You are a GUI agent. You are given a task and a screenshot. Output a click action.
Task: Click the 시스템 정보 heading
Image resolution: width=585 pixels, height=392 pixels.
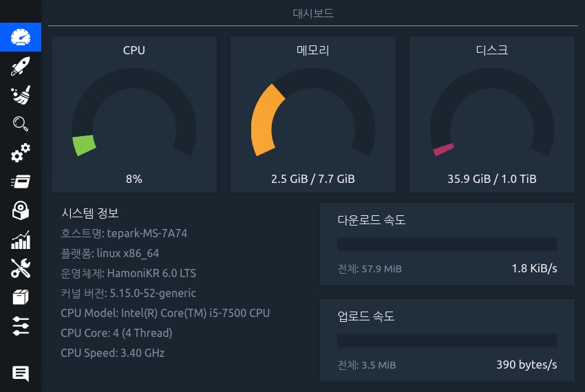[x=90, y=213]
